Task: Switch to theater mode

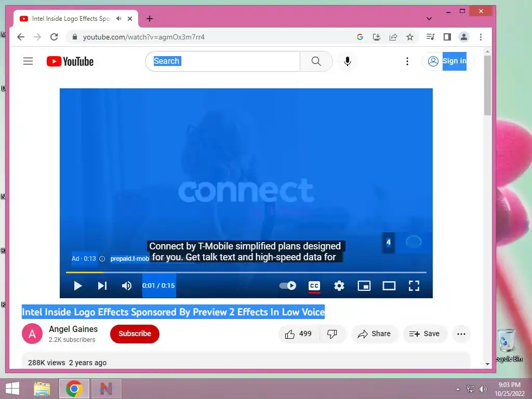Action: click(x=389, y=286)
